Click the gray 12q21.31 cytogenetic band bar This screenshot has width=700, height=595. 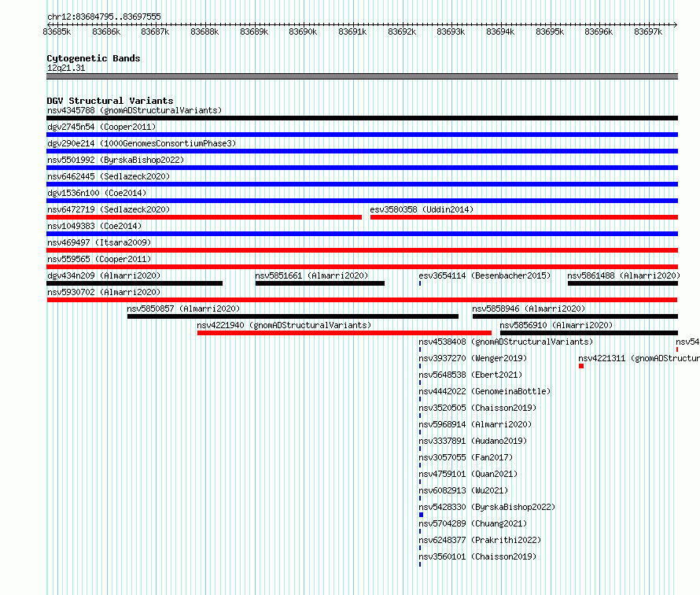click(362, 76)
